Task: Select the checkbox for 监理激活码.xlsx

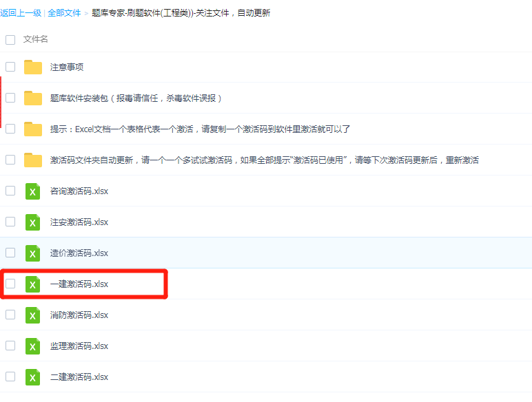Action: click(x=10, y=346)
